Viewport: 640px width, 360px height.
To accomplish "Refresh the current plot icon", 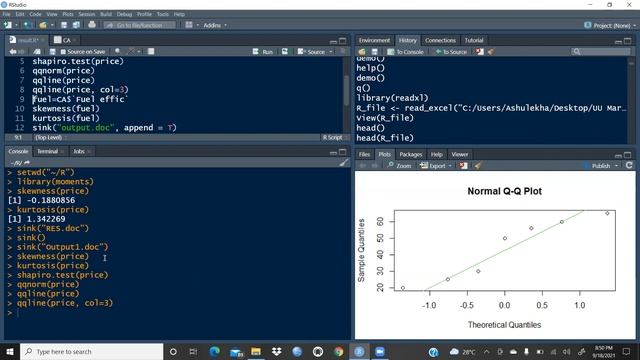I will point(629,165).
